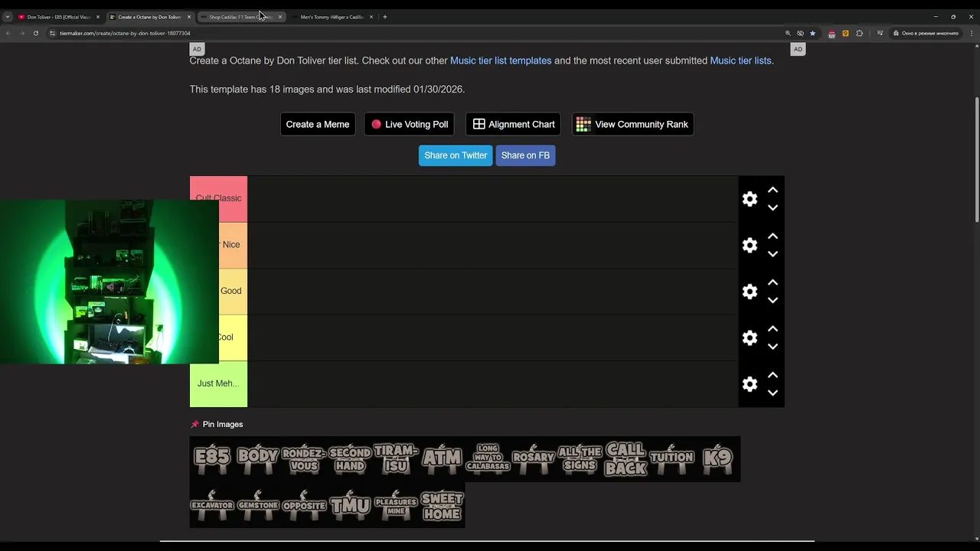
Task: Select the CALL BACK song image
Action: click(626, 458)
